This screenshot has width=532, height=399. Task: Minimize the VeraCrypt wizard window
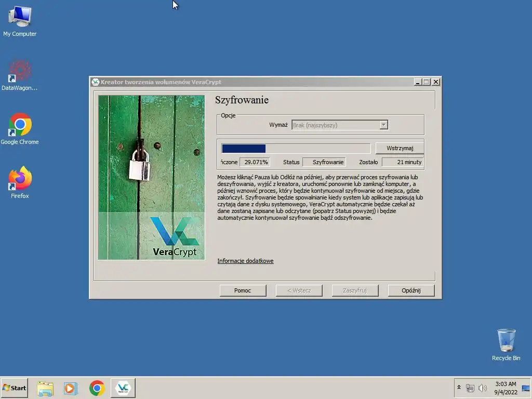[418, 82]
